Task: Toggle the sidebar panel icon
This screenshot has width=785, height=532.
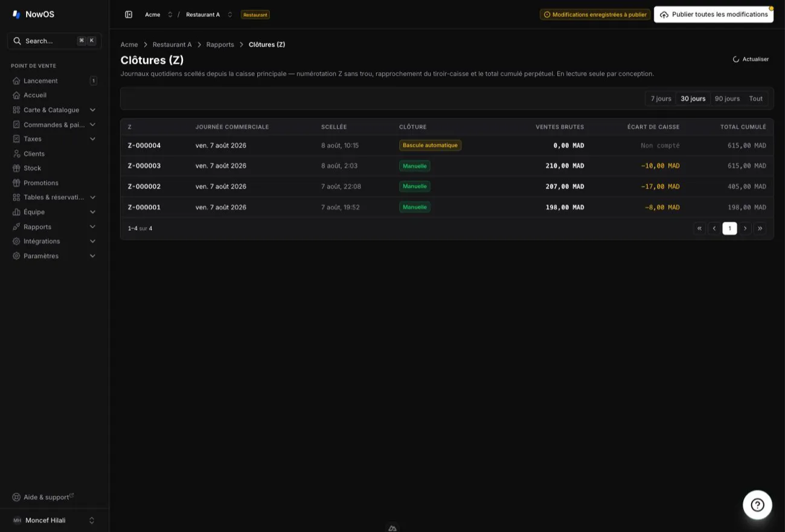Action: pos(129,14)
